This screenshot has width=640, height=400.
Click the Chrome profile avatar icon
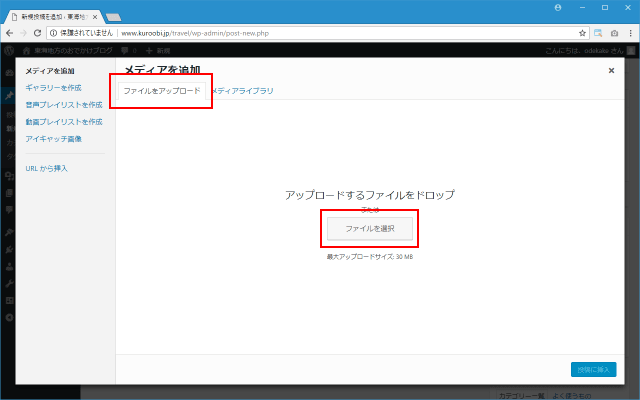click(558, 8)
